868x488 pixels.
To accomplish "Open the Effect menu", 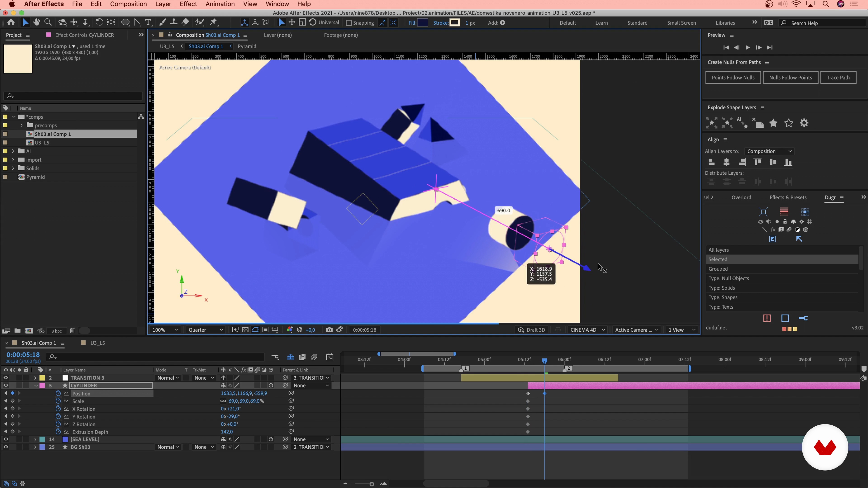I will click(x=188, y=4).
